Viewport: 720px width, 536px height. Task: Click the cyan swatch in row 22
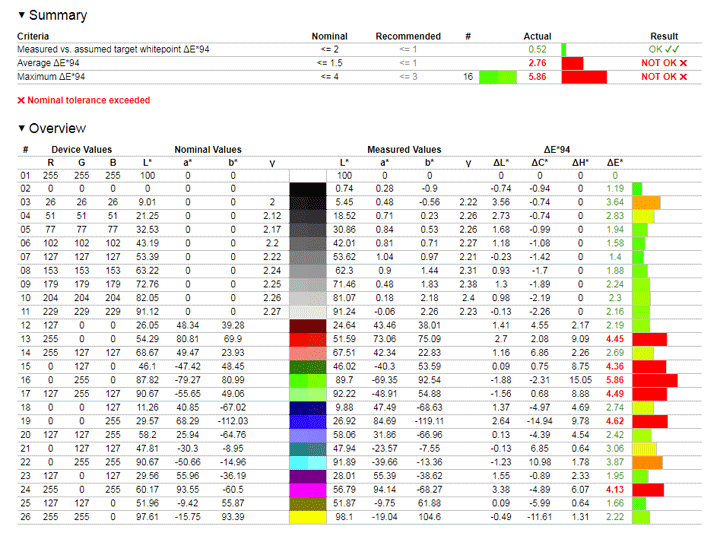pos(308,463)
